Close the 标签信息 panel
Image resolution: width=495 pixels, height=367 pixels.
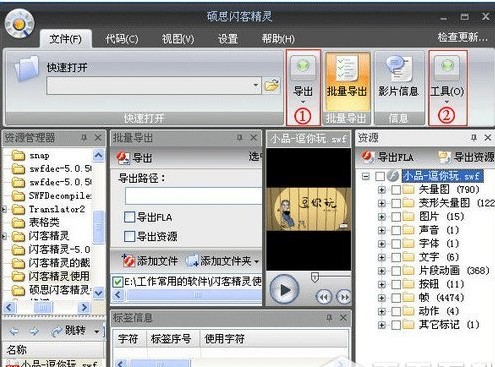click(x=343, y=318)
